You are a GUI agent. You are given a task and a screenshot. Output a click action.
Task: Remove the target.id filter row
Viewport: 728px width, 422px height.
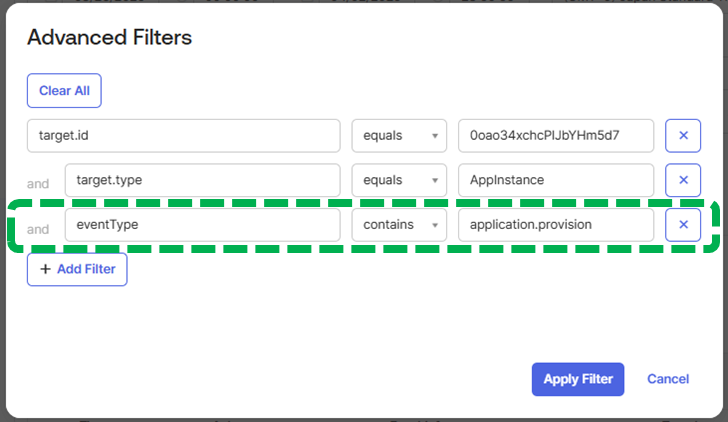tap(683, 136)
